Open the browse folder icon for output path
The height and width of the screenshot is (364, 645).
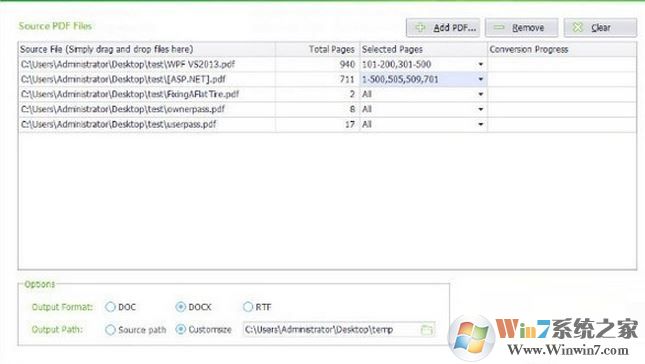[427, 329]
